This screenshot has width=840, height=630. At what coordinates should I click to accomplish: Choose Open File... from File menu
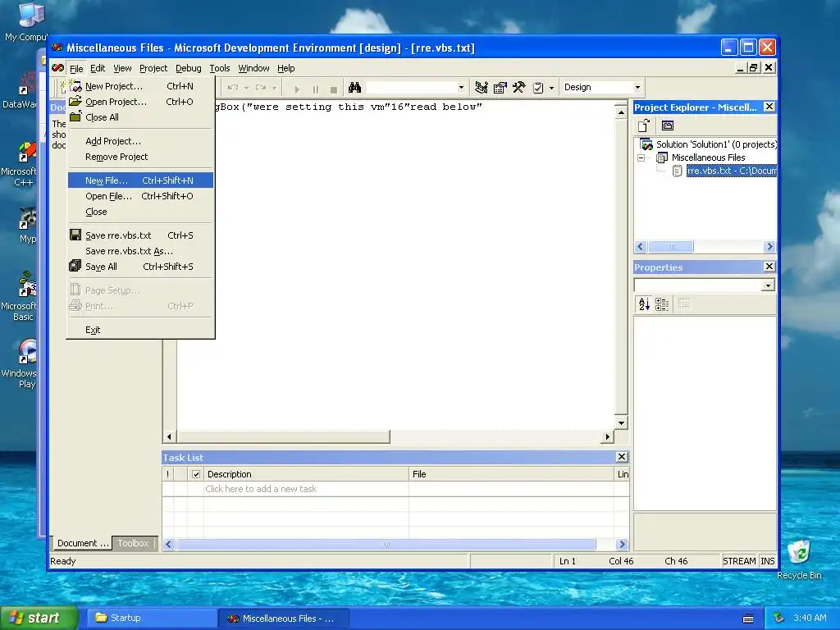(140, 196)
